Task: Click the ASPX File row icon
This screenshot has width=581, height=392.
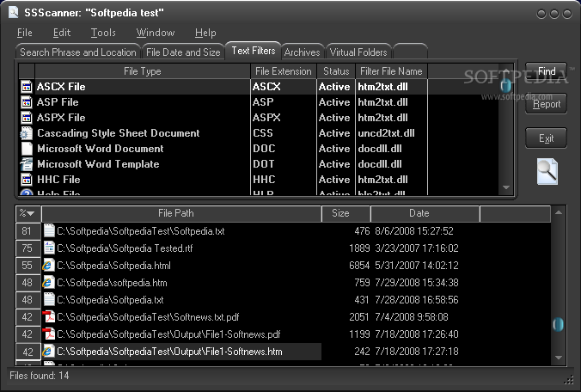Action: point(27,118)
